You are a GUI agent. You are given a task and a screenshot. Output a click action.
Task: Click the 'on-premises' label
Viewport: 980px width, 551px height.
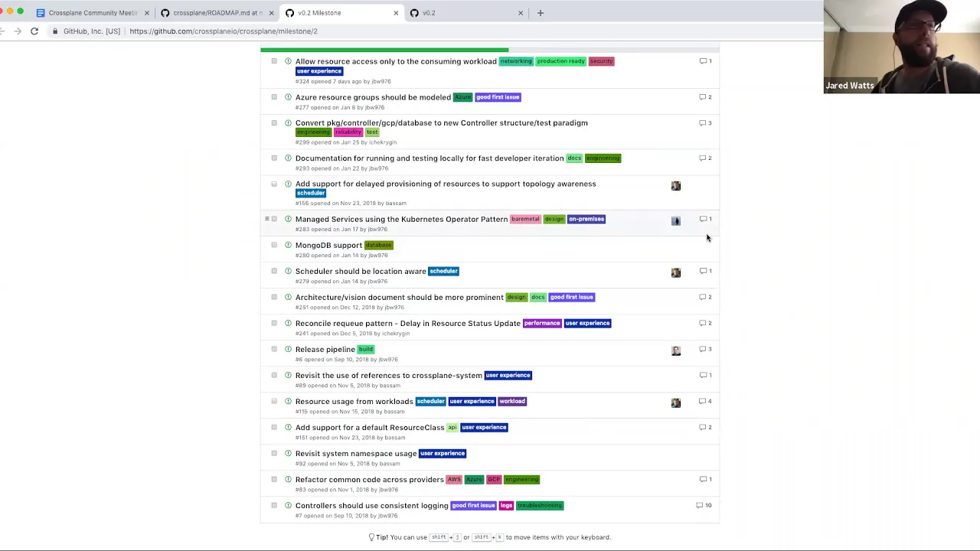(x=586, y=219)
